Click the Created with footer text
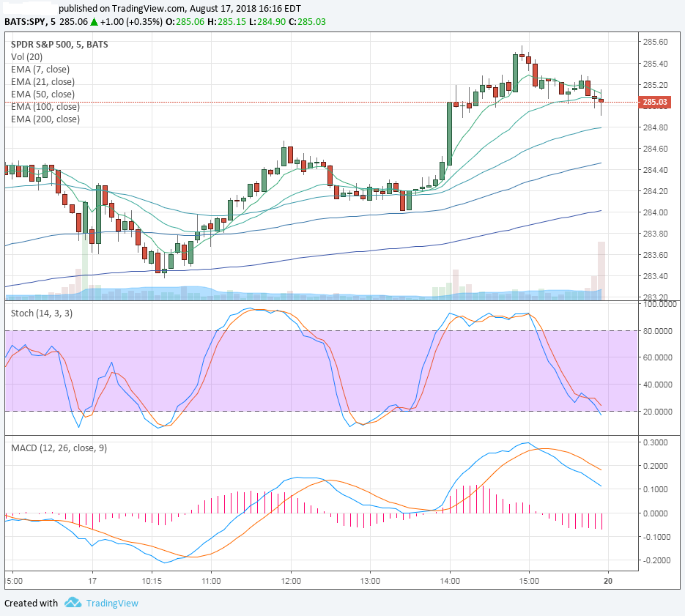 click(x=31, y=604)
